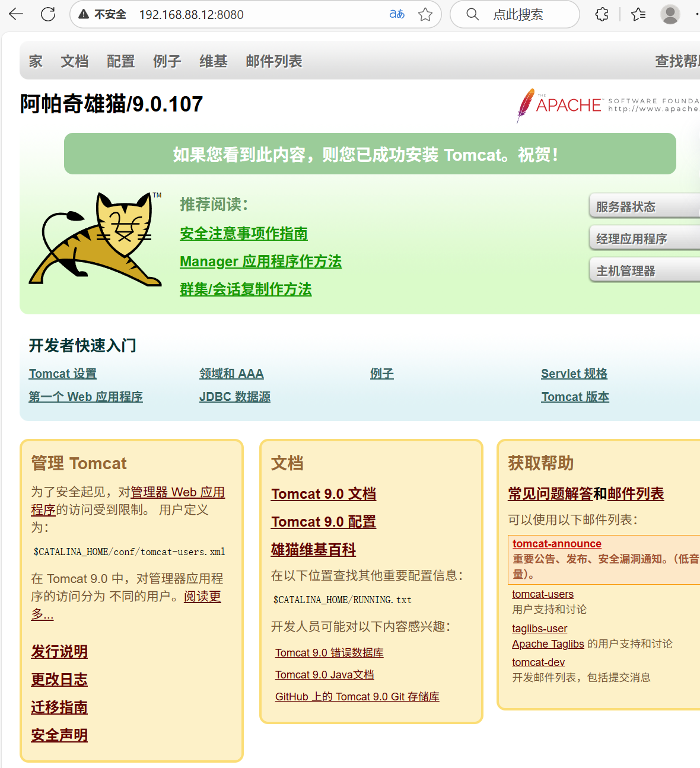Open the 邮件列表 link in 获取帮助
This screenshot has width=700, height=768.
pos(636,494)
